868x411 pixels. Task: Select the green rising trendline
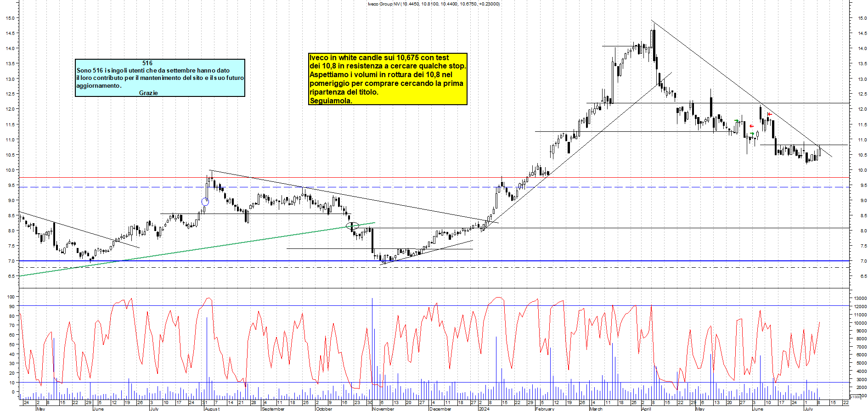point(197,249)
